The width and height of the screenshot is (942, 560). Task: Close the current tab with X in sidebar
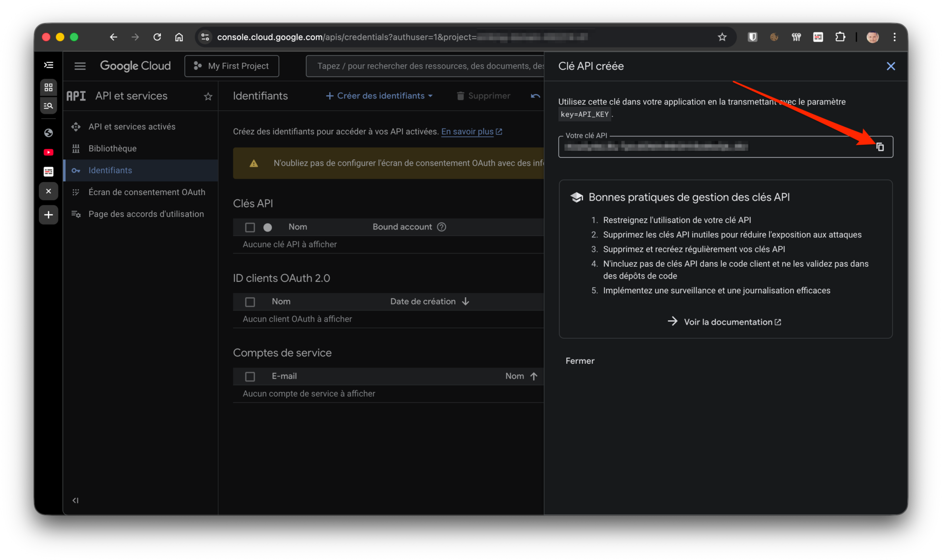click(49, 191)
